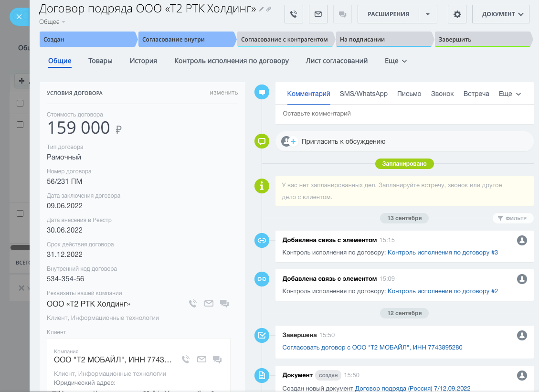Open the Лист согласований tab
Screen dimensions: 539x392
[337, 61]
